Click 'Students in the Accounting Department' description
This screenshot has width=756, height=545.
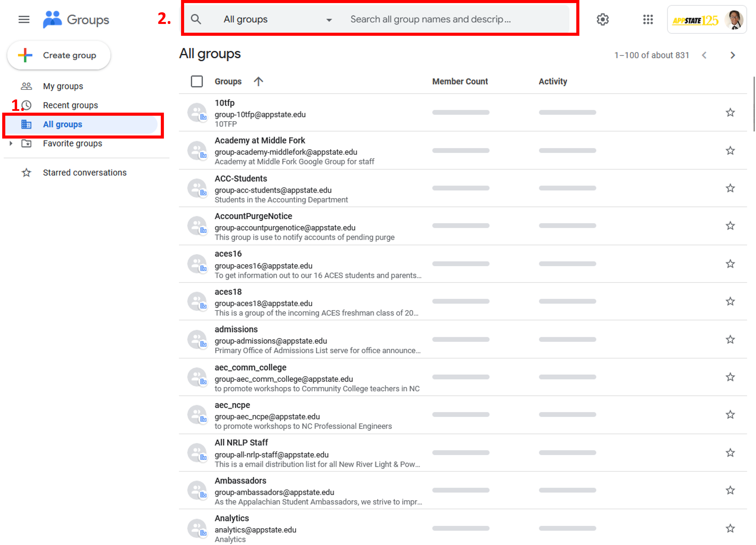click(281, 200)
